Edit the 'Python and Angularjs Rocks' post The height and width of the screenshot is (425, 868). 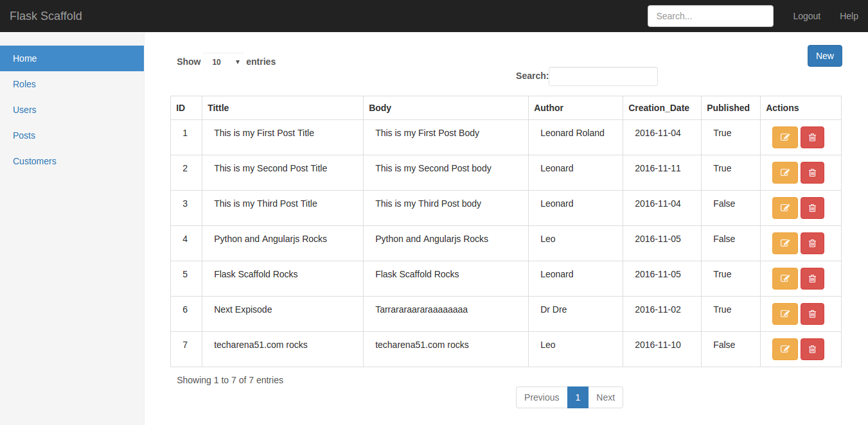[x=784, y=243]
